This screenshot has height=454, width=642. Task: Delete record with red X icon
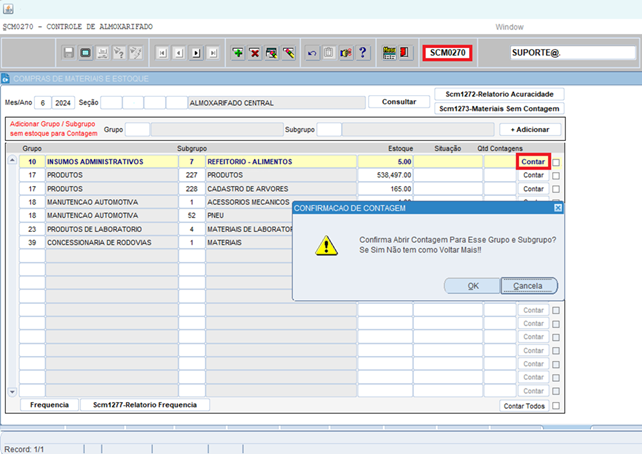[x=254, y=53]
